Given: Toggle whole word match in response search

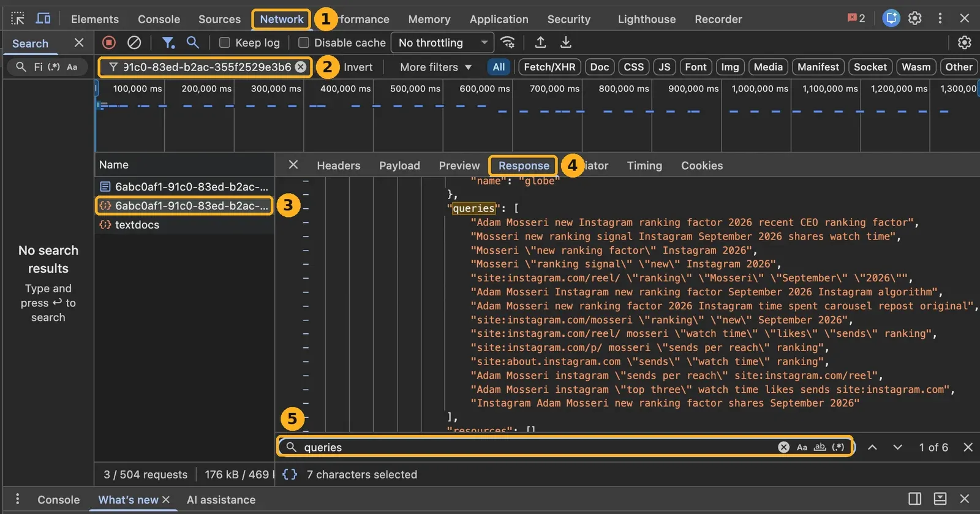Looking at the screenshot, I should (820, 447).
